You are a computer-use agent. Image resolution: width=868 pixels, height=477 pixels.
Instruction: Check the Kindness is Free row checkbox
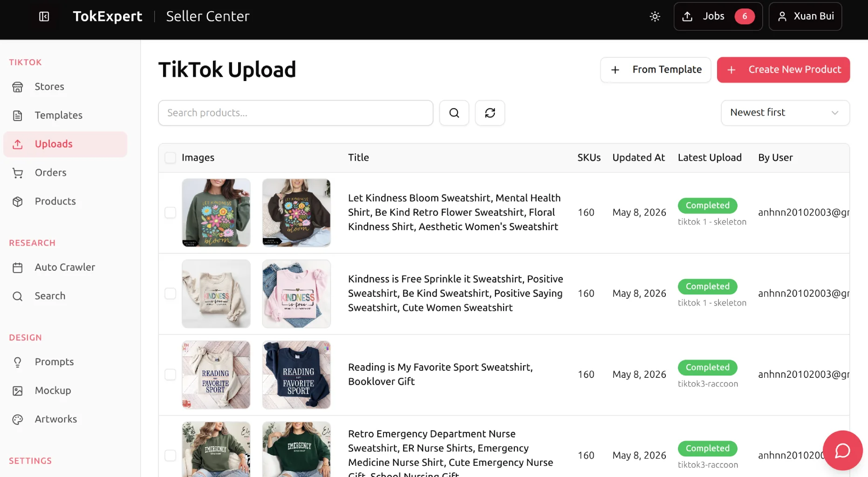[x=171, y=294]
